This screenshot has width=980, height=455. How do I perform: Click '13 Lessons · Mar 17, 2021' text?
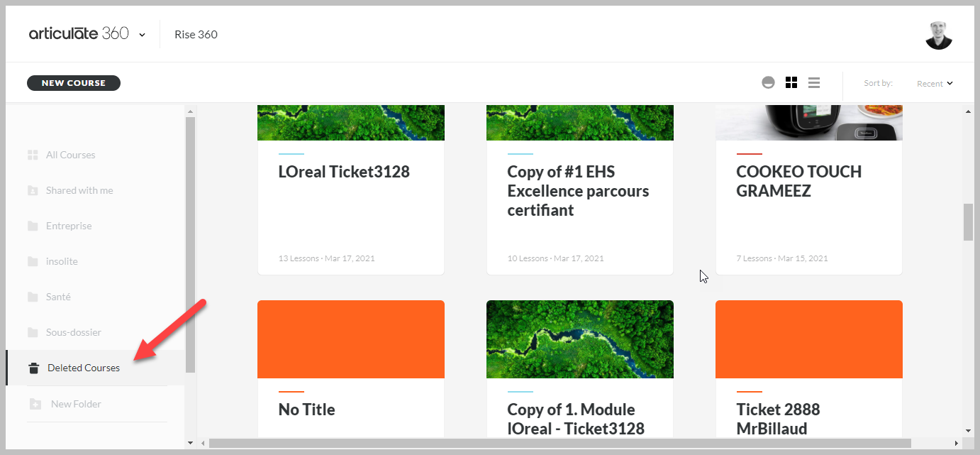click(x=327, y=258)
